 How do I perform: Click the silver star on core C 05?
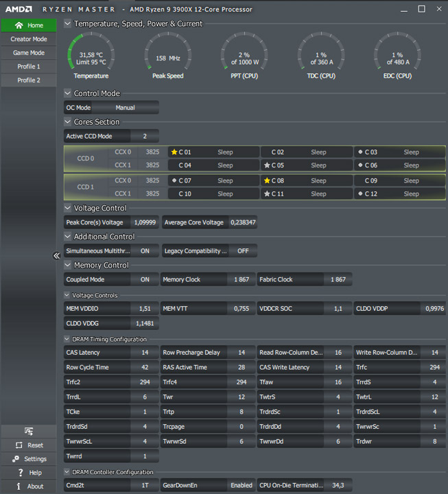tap(267, 165)
